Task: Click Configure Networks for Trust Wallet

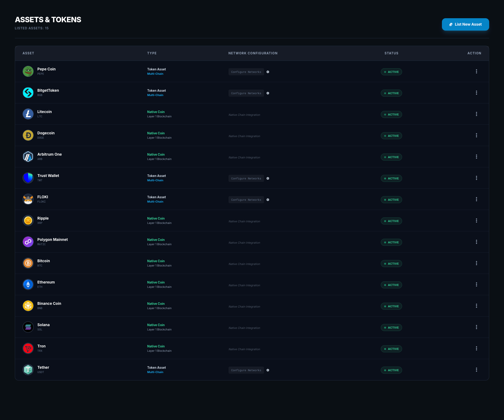Action: tap(246, 178)
